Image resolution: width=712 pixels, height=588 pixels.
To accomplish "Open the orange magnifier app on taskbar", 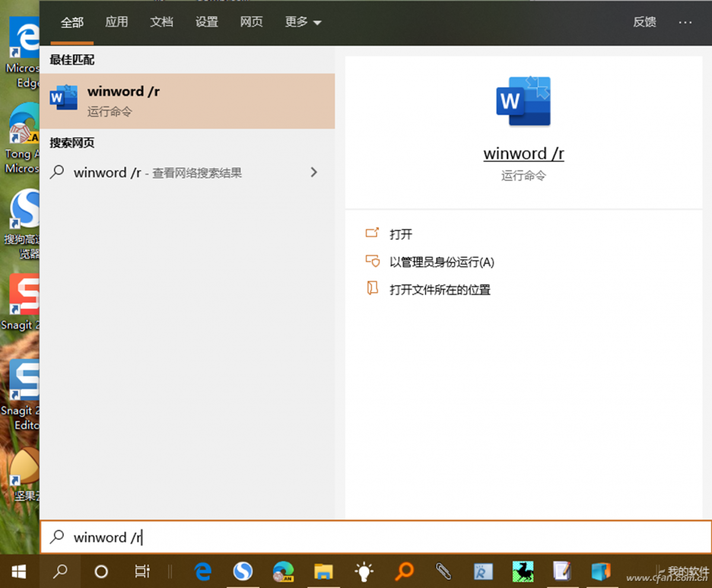I will click(x=404, y=571).
